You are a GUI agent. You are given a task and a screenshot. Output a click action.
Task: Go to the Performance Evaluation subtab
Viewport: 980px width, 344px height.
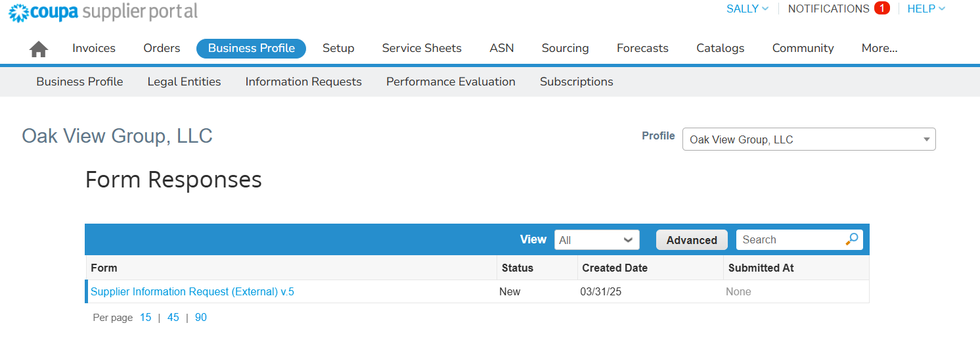(451, 82)
